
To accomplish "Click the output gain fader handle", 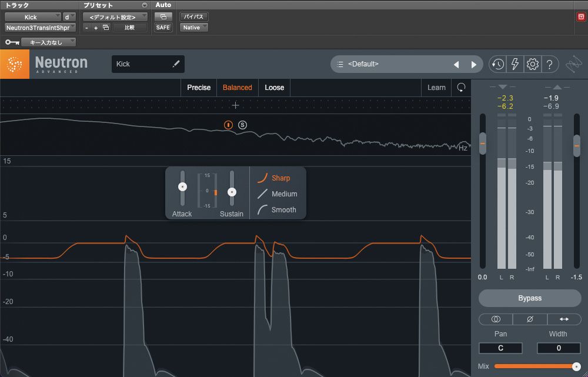I will (577, 146).
